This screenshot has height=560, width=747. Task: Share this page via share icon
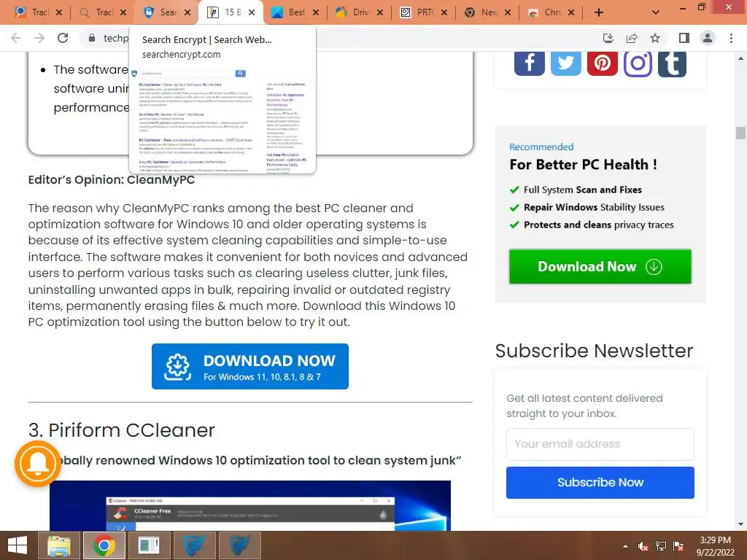click(x=632, y=38)
